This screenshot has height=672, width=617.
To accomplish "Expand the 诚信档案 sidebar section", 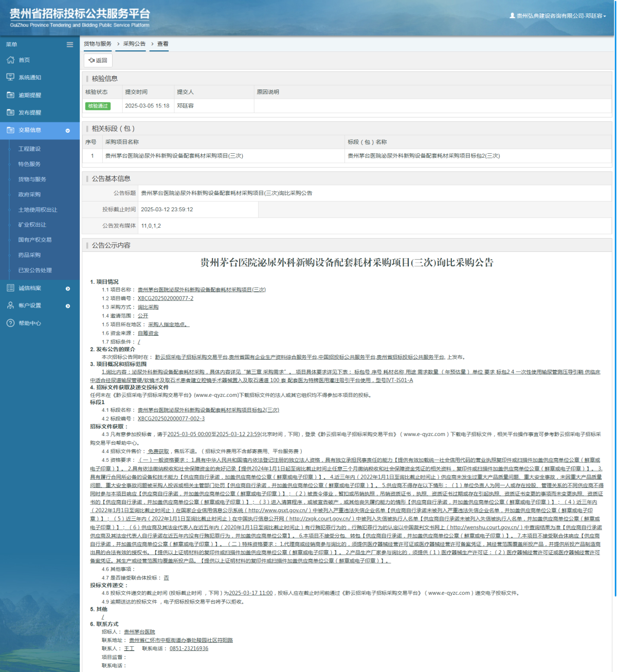I will coord(67,288).
